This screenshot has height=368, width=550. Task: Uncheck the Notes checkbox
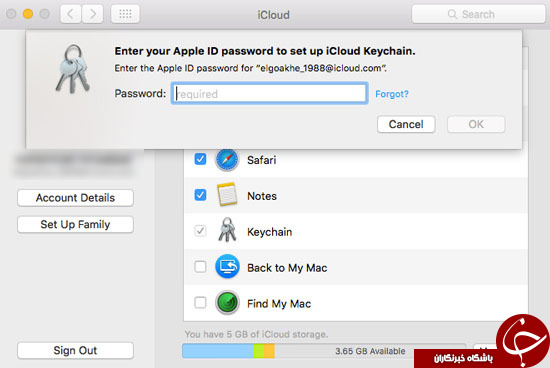click(x=200, y=195)
